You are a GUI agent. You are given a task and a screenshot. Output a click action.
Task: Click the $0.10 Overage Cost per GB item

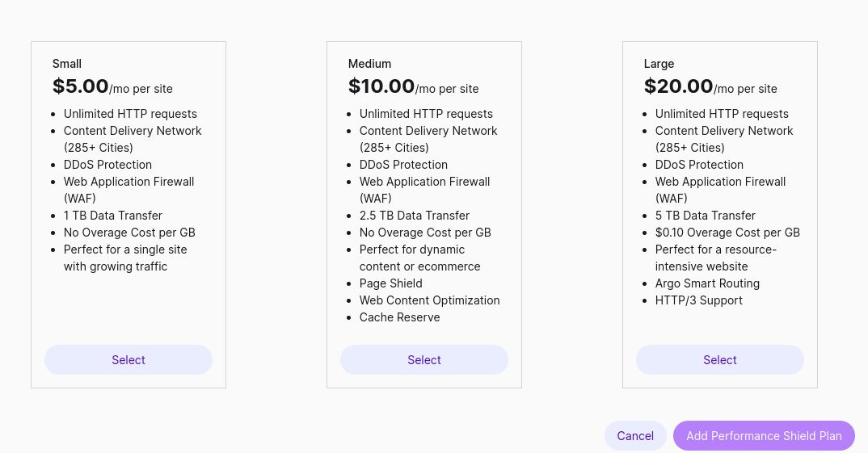(727, 233)
